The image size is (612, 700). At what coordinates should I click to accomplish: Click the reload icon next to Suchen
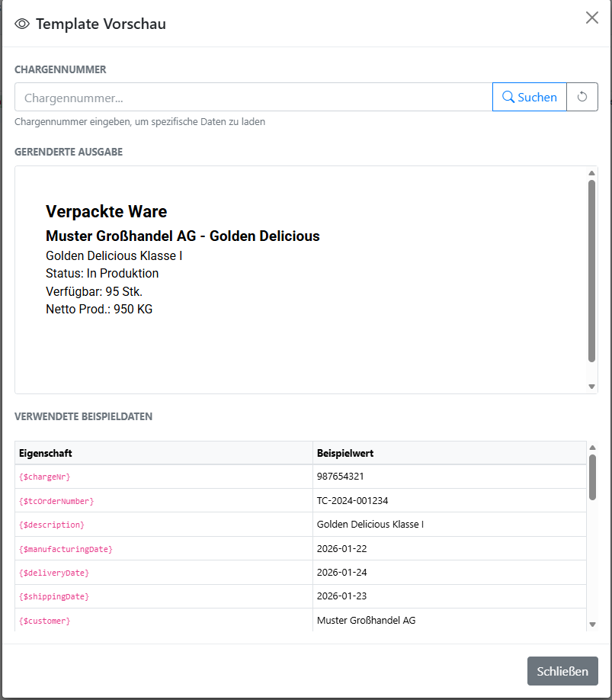(582, 97)
